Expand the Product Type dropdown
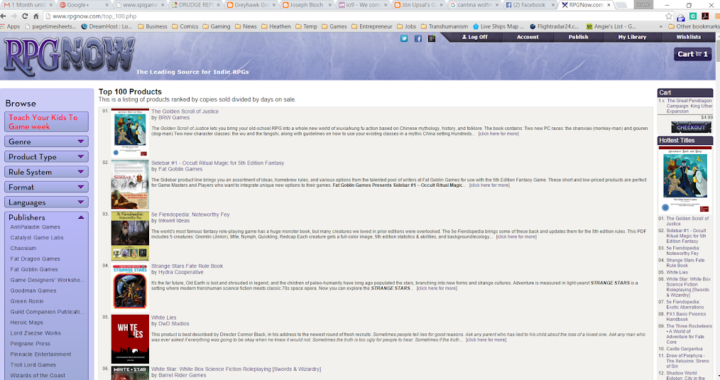 point(46,156)
